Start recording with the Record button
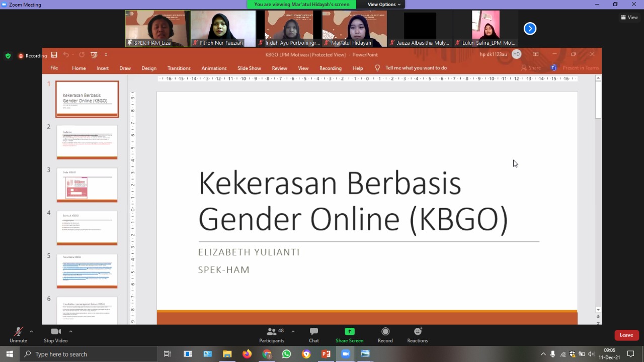 [x=385, y=335]
